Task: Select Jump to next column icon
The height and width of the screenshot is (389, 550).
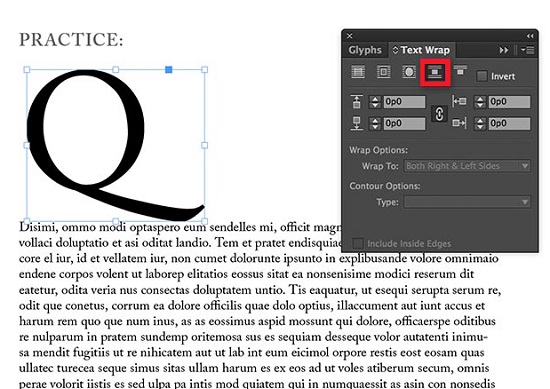Action: click(460, 70)
